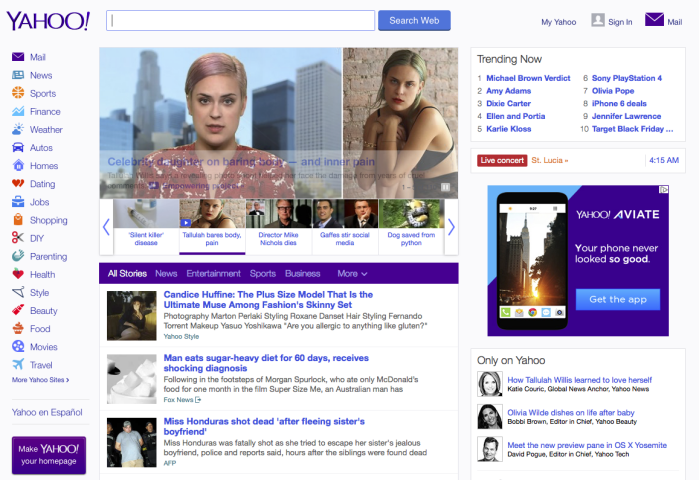Click Make Yahoo your homepage button
The width and height of the screenshot is (699, 480).
[x=49, y=455]
